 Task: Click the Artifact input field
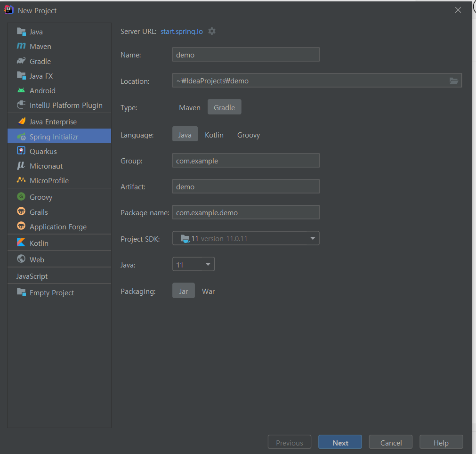246,186
